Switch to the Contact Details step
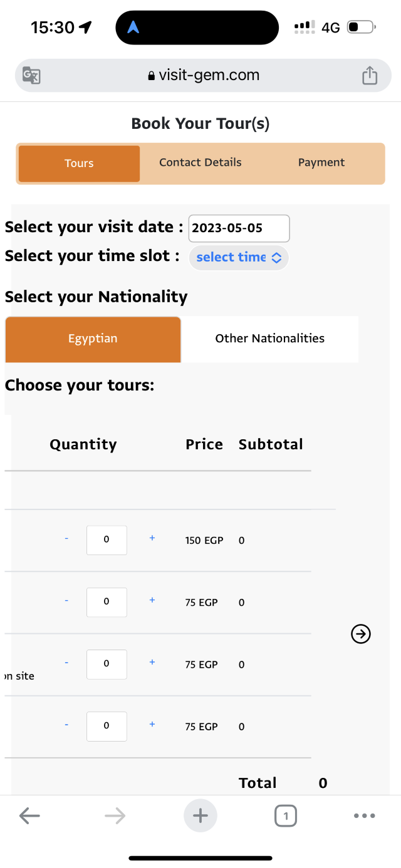 (200, 163)
